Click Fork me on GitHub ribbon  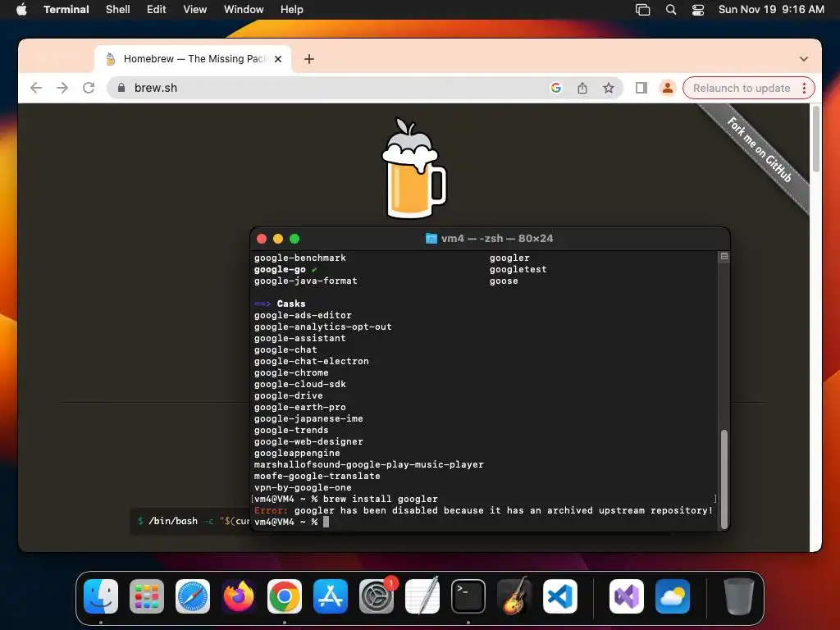[759, 149]
